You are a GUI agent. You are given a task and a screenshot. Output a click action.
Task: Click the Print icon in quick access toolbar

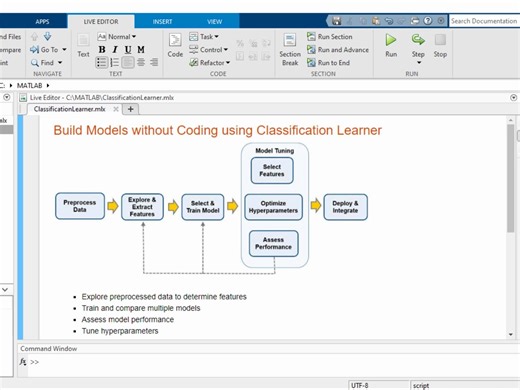tap(415, 21)
